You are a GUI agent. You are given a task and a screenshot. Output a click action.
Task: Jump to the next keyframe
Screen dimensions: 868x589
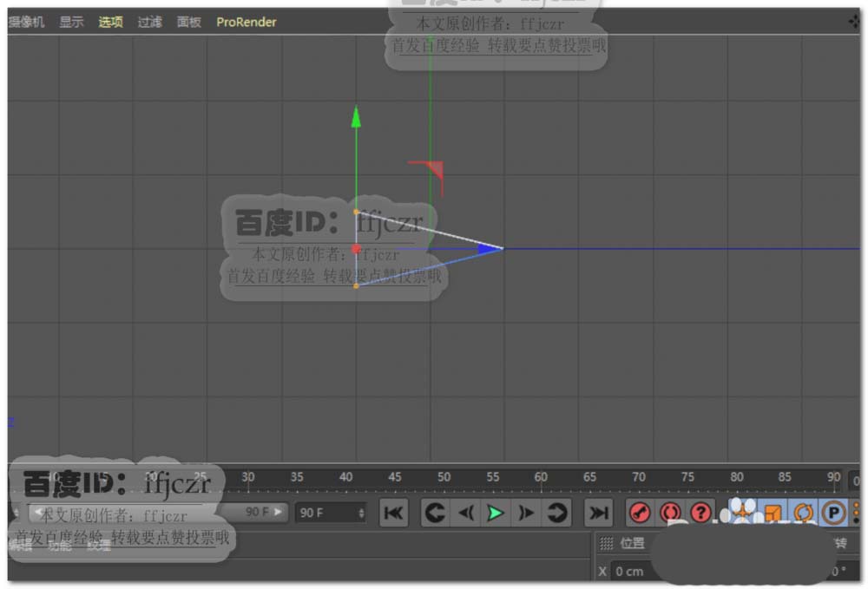pyautogui.click(x=556, y=513)
